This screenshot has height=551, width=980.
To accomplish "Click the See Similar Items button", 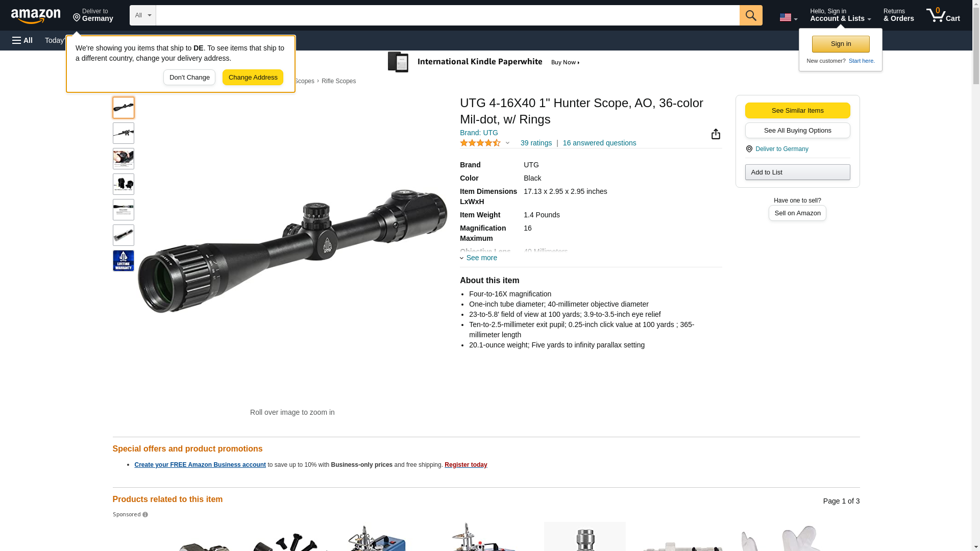I will pos(797,111).
